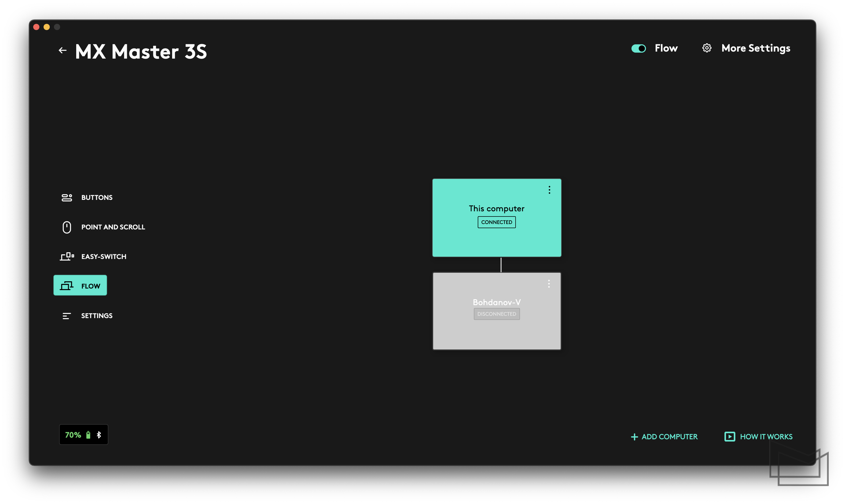Click the Easy-Switch icon
This screenshot has width=845, height=504.
[x=66, y=256]
